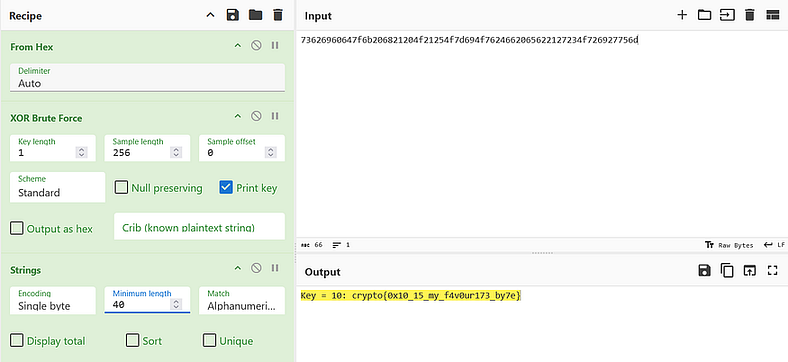Click the input line count indicator
This screenshot has width=788, height=362.
coord(341,245)
